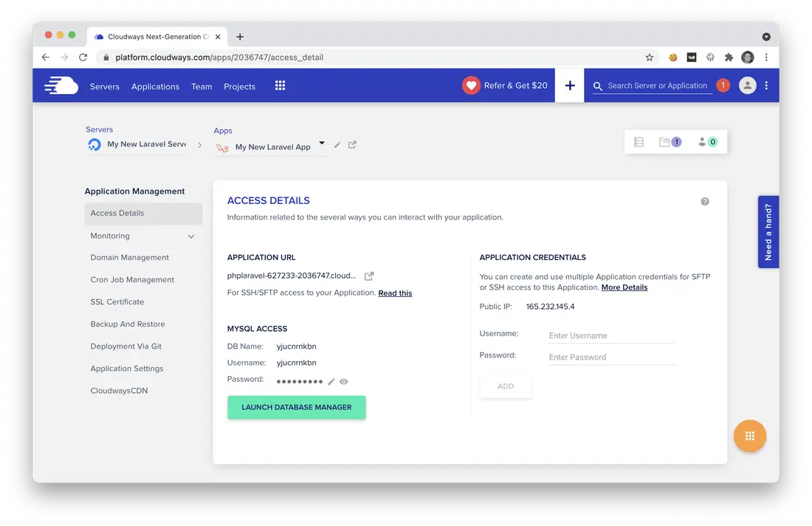The height and width of the screenshot is (526, 812).
Task: Open the app selector dropdown arrow
Action: [x=322, y=143]
